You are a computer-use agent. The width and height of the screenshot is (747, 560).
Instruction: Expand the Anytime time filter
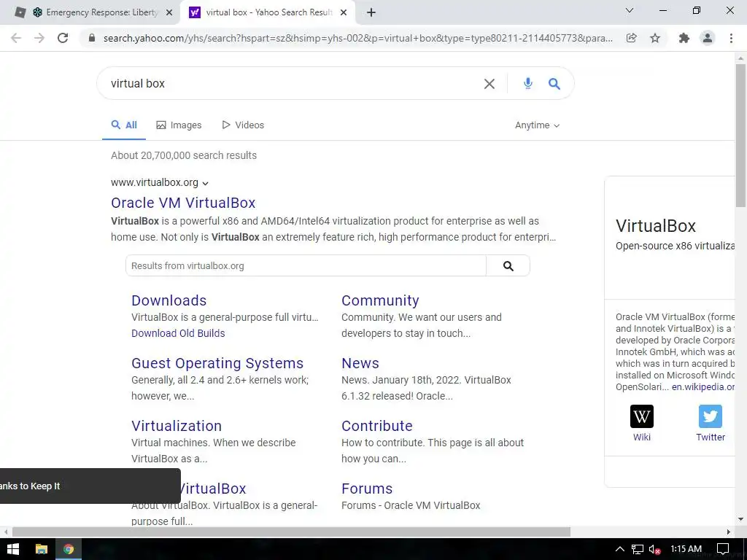point(537,125)
